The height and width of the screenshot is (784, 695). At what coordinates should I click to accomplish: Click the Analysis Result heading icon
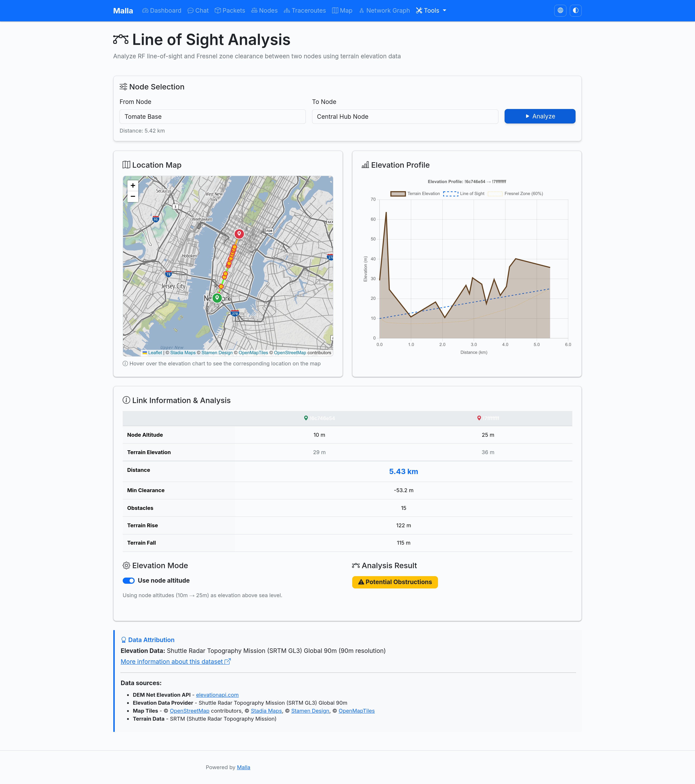[x=356, y=566]
